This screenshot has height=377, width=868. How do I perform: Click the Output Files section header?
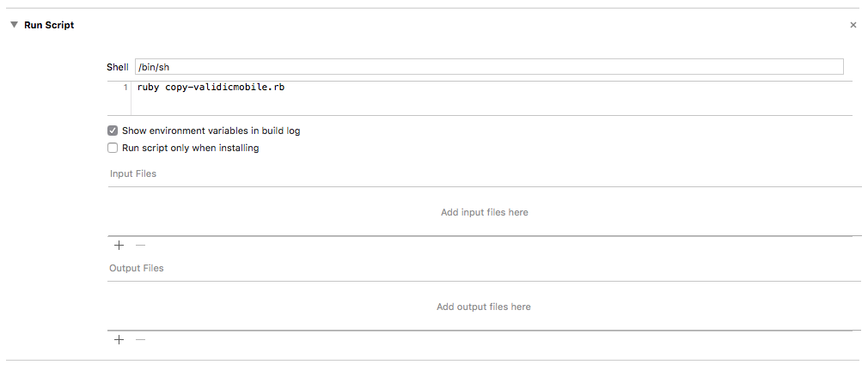(x=136, y=268)
